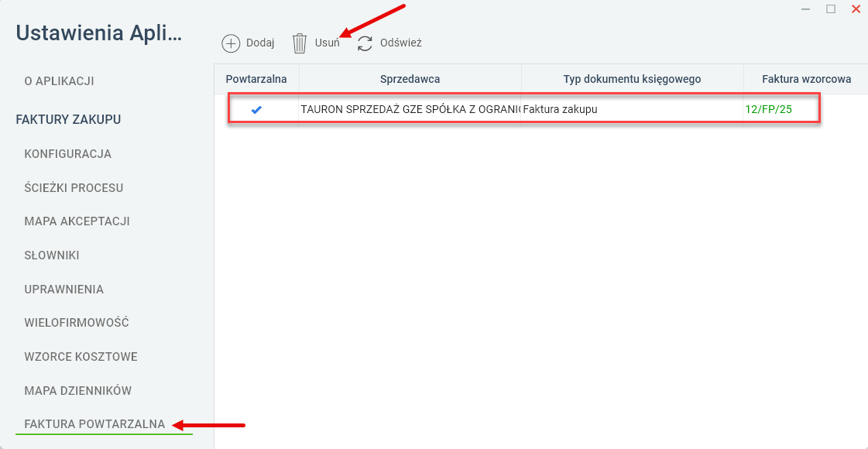The height and width of the screenshot is (449, 868).
Task: Toggle the Powtarzalna checkmark in TAURON row
Action: (x=256, y=110)
